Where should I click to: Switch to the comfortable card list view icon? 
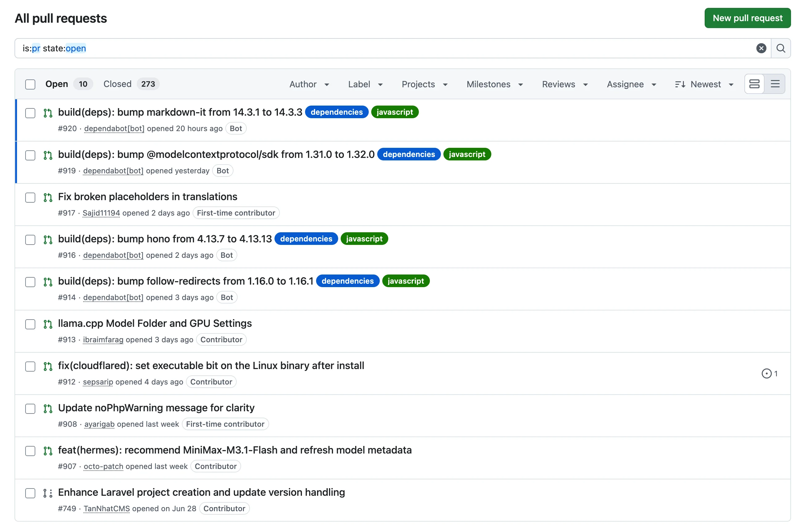click(x=754, y=84)
